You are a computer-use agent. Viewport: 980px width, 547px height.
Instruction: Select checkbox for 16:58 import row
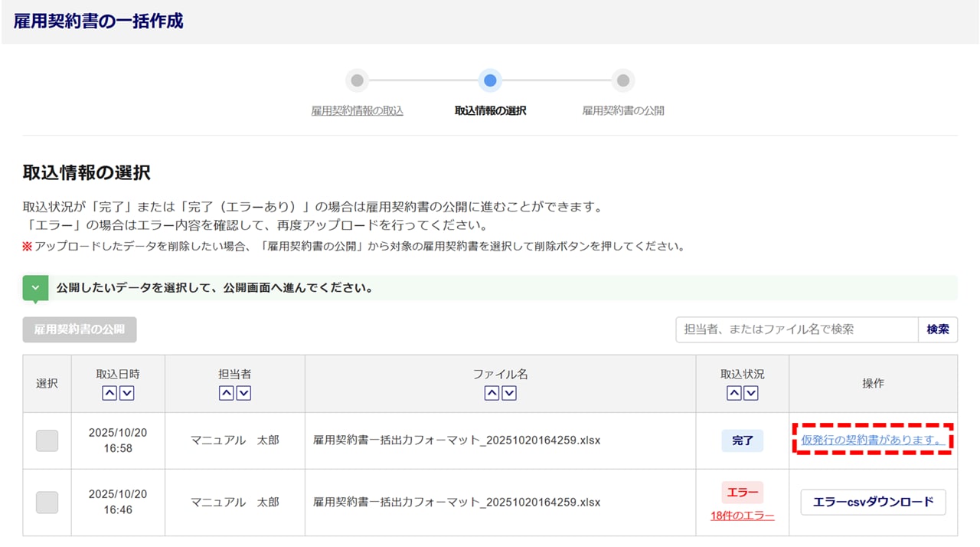pos(47,441)
